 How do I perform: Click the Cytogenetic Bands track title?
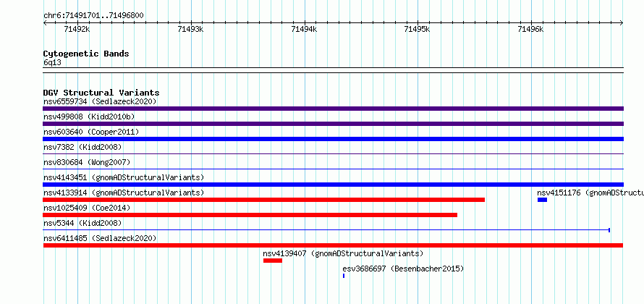(86, 54)
